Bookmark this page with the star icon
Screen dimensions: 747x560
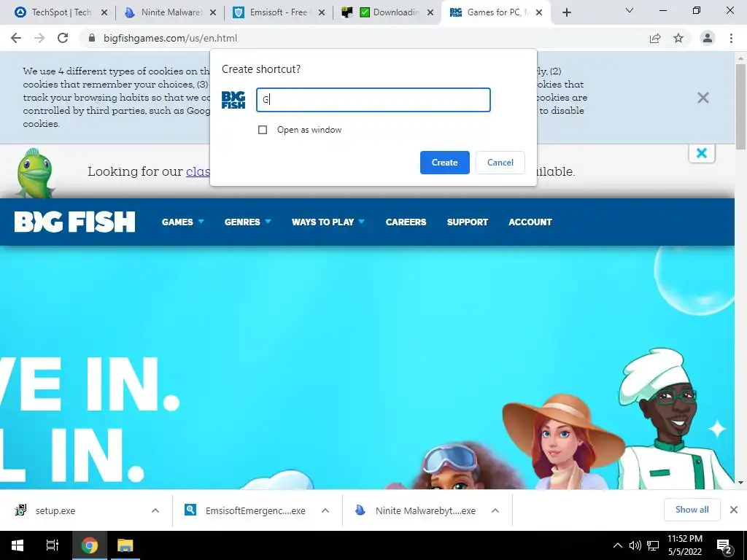[x=678, y=38]
